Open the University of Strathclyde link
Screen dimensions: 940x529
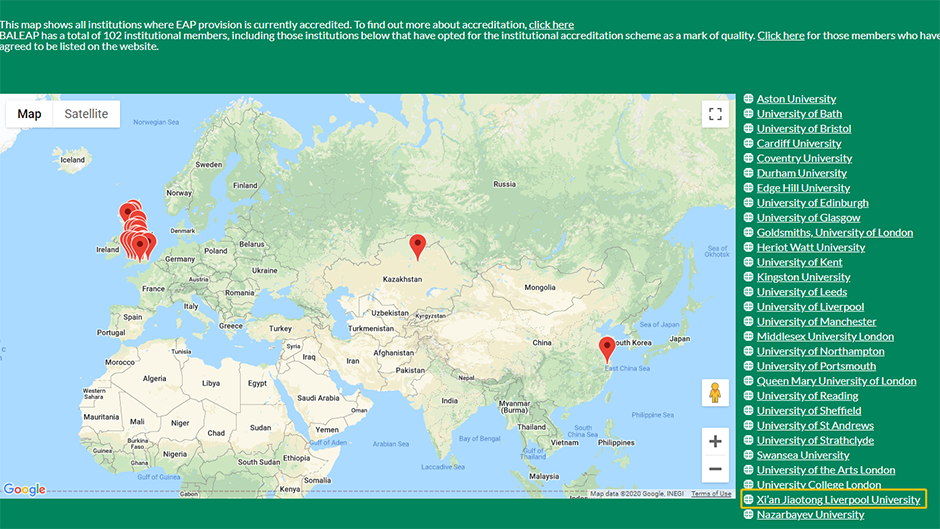[x=815, y=440]
